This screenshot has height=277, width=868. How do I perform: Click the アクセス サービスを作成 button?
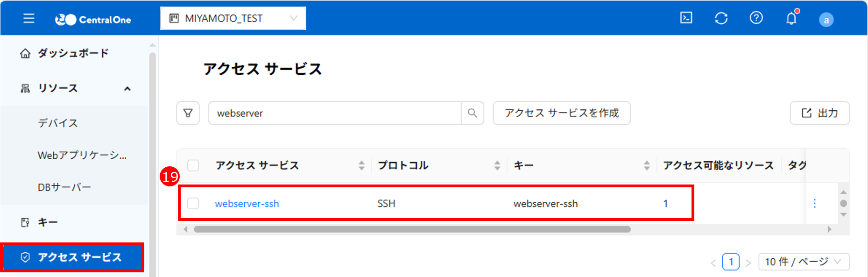pyautogui.click(x=561, y=113)
